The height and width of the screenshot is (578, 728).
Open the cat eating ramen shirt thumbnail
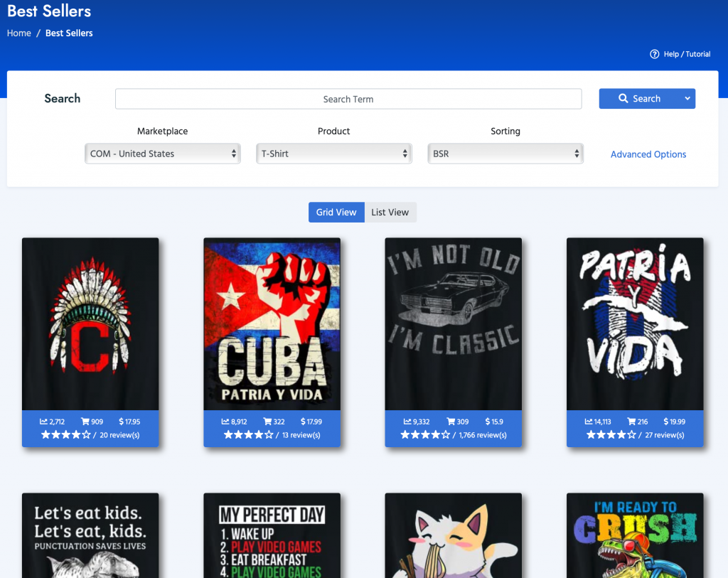pyautogui.click(x=454, y=535)
